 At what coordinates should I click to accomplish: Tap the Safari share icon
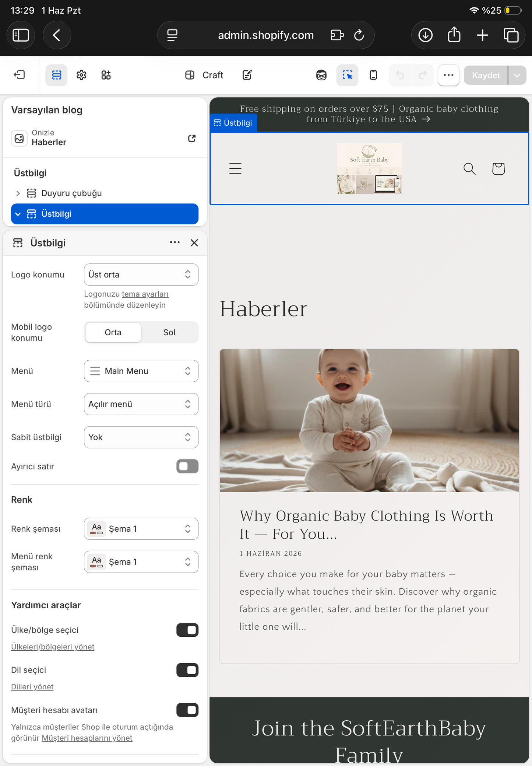point(454,35)
